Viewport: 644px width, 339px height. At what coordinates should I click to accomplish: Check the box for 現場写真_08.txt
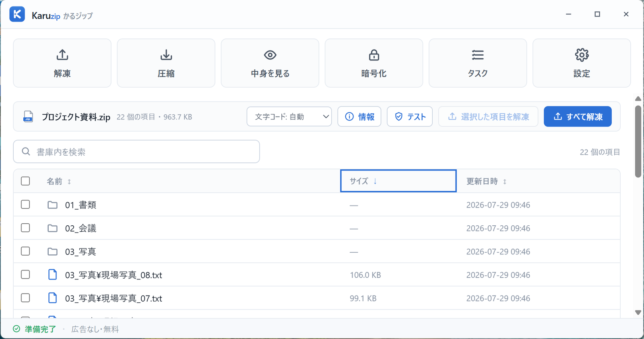click(x=25, y=275)
